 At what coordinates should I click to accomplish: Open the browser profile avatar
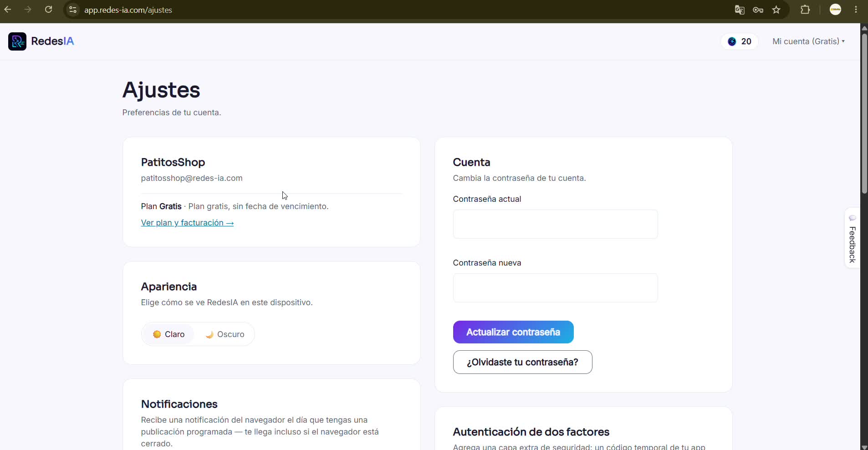[x=835, y=10]
